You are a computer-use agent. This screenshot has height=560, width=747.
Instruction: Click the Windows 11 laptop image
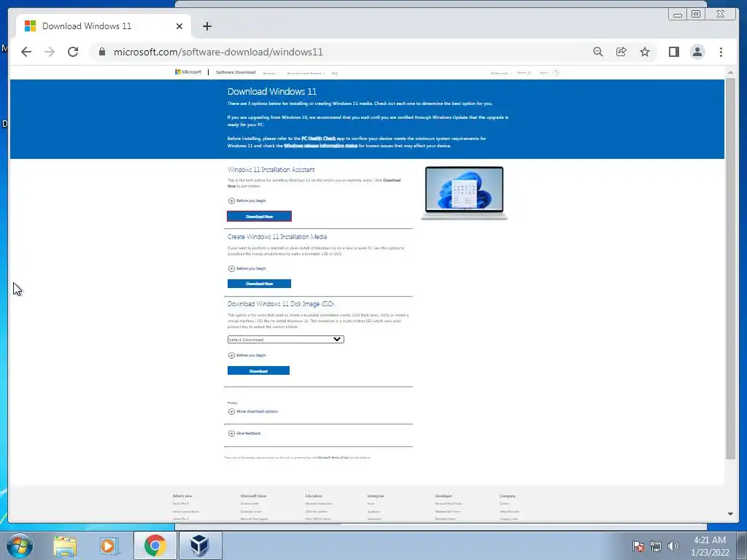[464, 192]
